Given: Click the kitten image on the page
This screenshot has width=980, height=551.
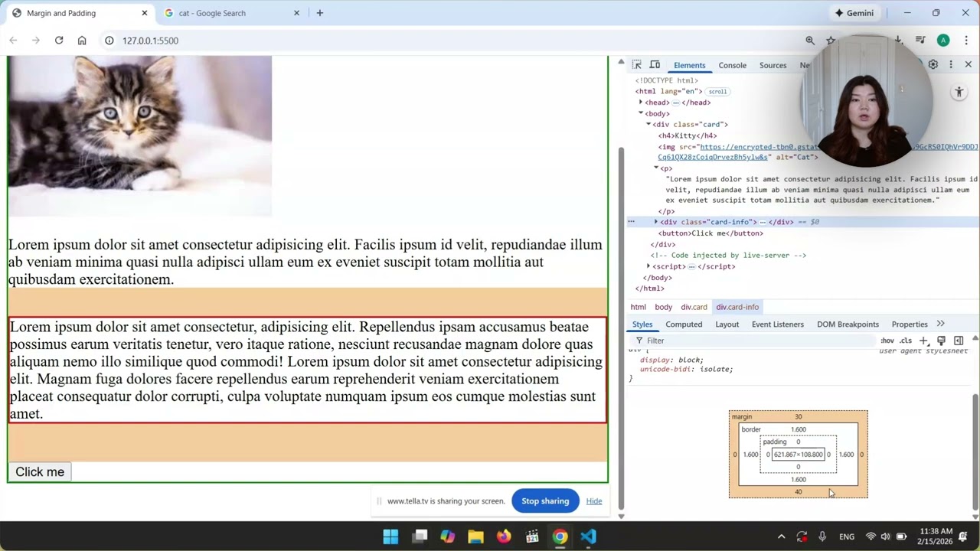Looking at the screenshot, I should pyautogui.click(x=140, y=136).
